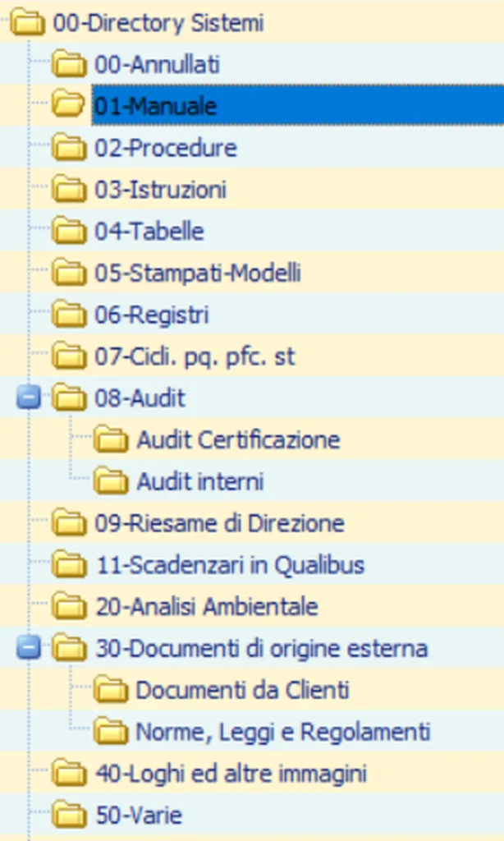This screenshot has width=504, height=841.
Task: Click the folder icon beside 02-Procedure
Action: tap(68, 148)
